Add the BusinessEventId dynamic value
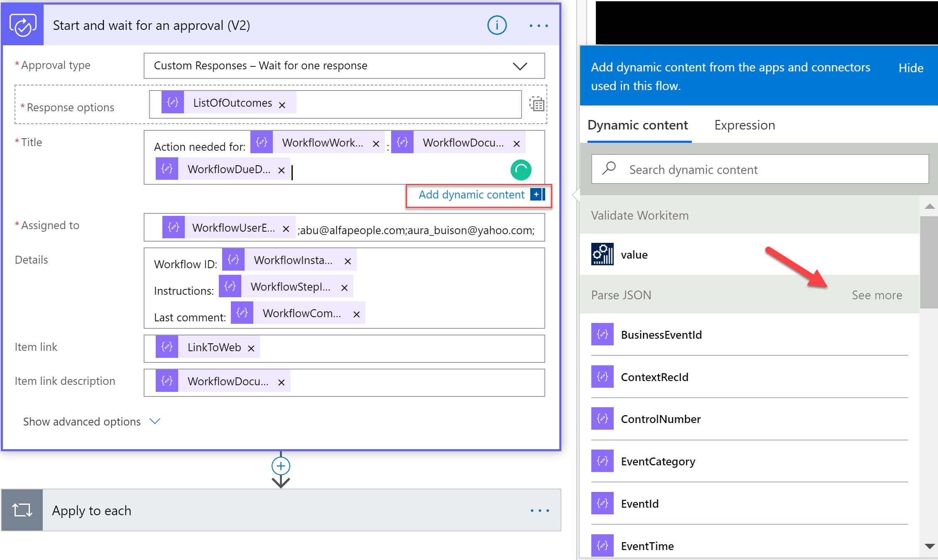Screen dimensions: 938x560 [x=661, y=335]
